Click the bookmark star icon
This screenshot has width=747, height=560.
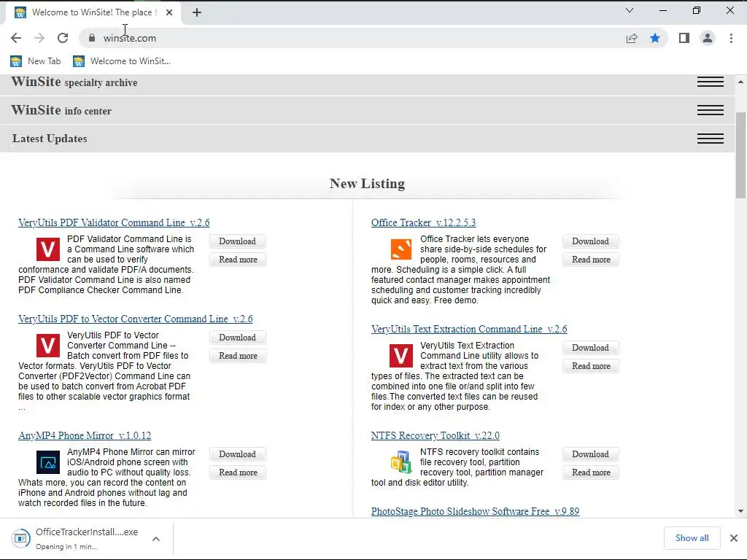pos(655,38)
